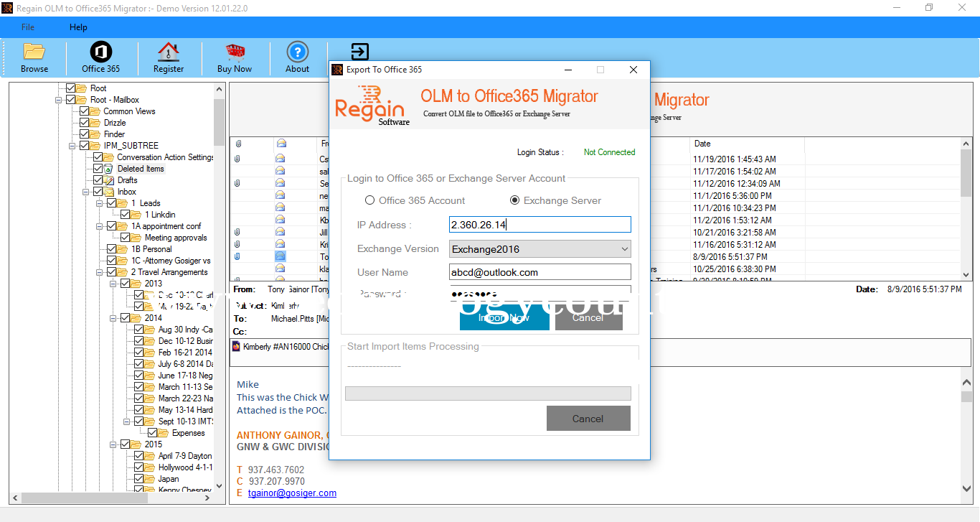The image size is (980, 522).
Task: Click the import progress bar
Action: click(488, 393)
